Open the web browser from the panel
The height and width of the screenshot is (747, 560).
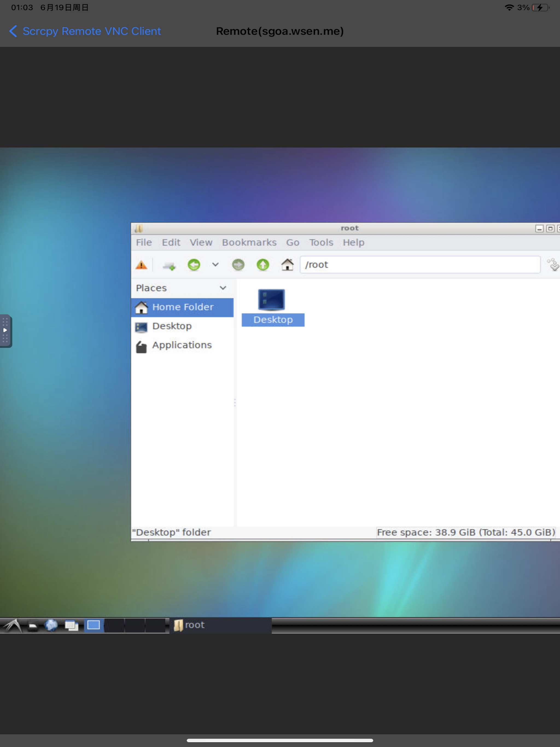point(51,625)
